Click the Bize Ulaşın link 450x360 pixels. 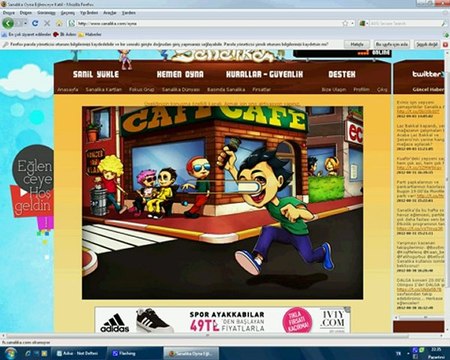pos(334,89)
